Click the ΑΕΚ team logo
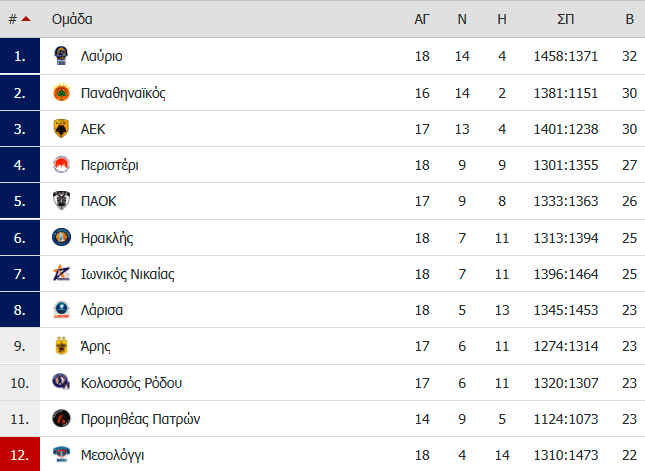Viewport: 645px width, 471px height. pyautogui.click(x=61, y=129)
